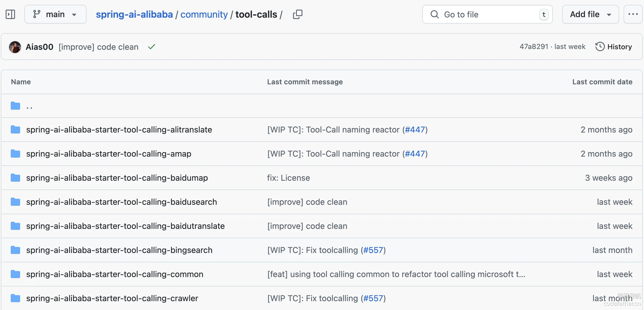Screen dimensions: 644x310
Task: Click the parent directory folder icon
Action: [x=16, y=106]
